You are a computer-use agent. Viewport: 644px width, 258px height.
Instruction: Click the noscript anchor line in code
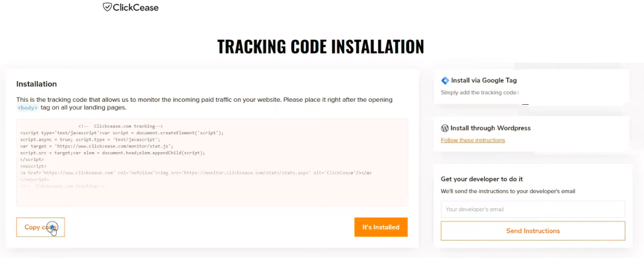196,173
